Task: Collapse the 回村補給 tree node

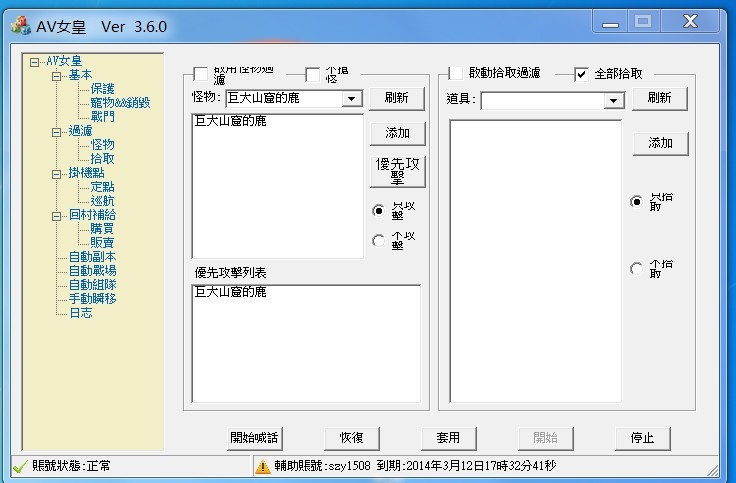Action: click(56, 216)
